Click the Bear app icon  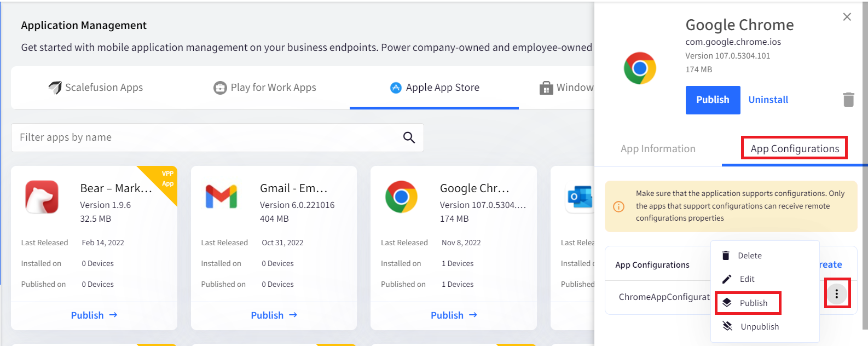pos(42,197)
